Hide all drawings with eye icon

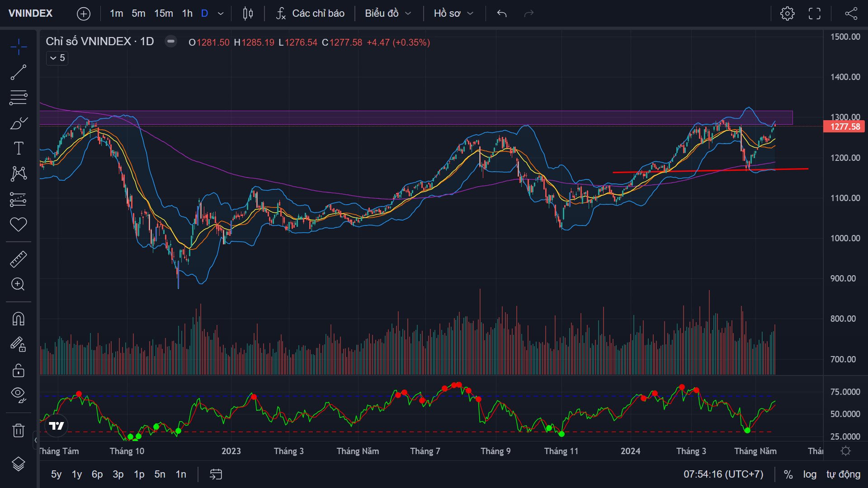click(19, 394)
